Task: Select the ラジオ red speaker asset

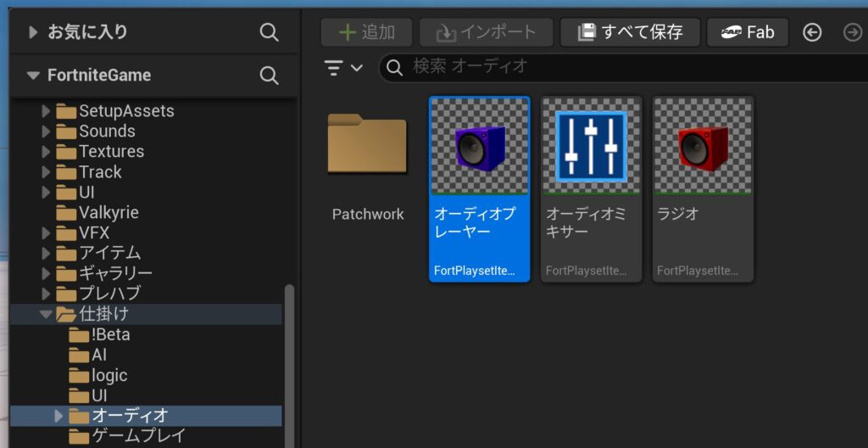Action: 703,189
